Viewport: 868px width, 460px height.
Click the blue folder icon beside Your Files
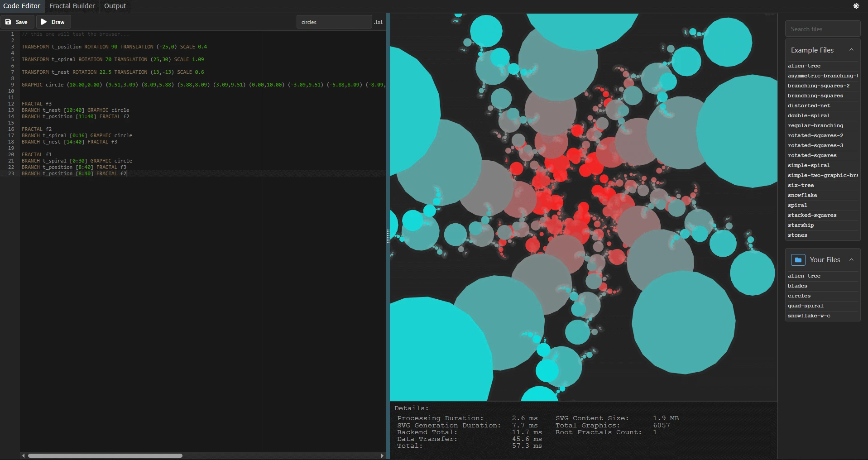798,259
